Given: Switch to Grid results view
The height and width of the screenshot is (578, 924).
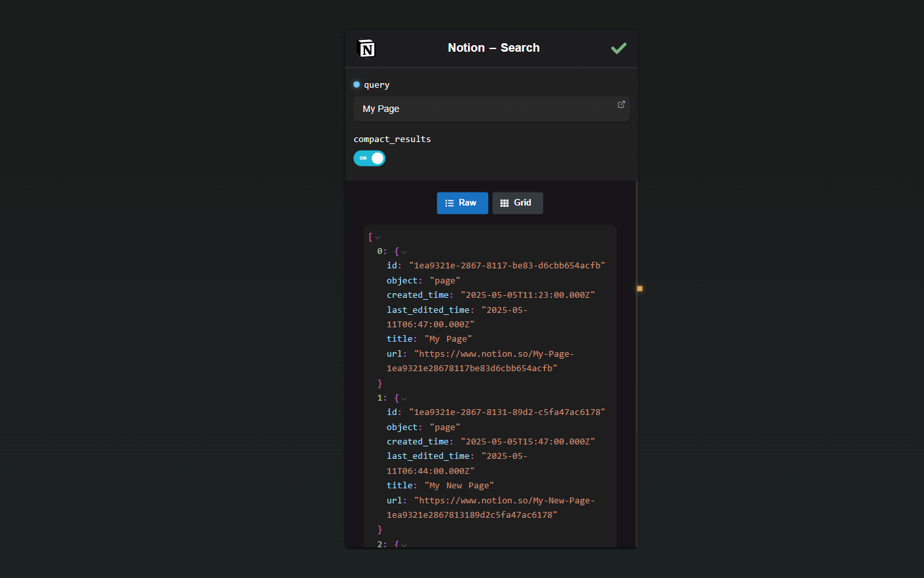Looking at the screenshot, I should click(518, 203).
